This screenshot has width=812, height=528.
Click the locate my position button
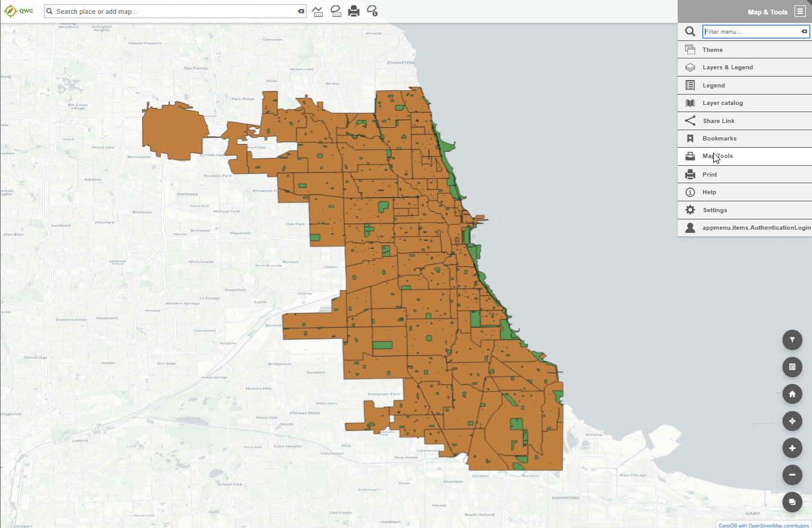(x=792, y=421)
